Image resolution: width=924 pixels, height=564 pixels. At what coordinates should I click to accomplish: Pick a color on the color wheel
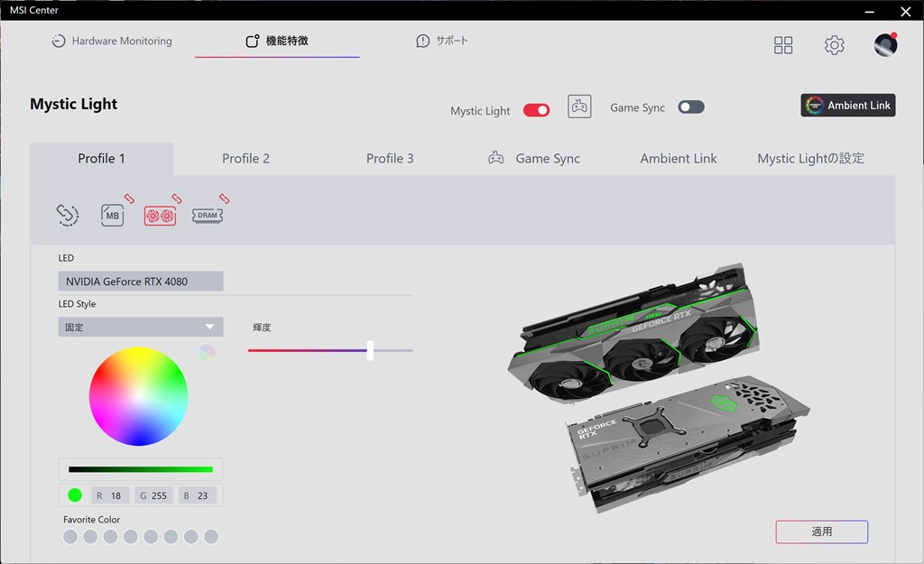click(138, 396)
